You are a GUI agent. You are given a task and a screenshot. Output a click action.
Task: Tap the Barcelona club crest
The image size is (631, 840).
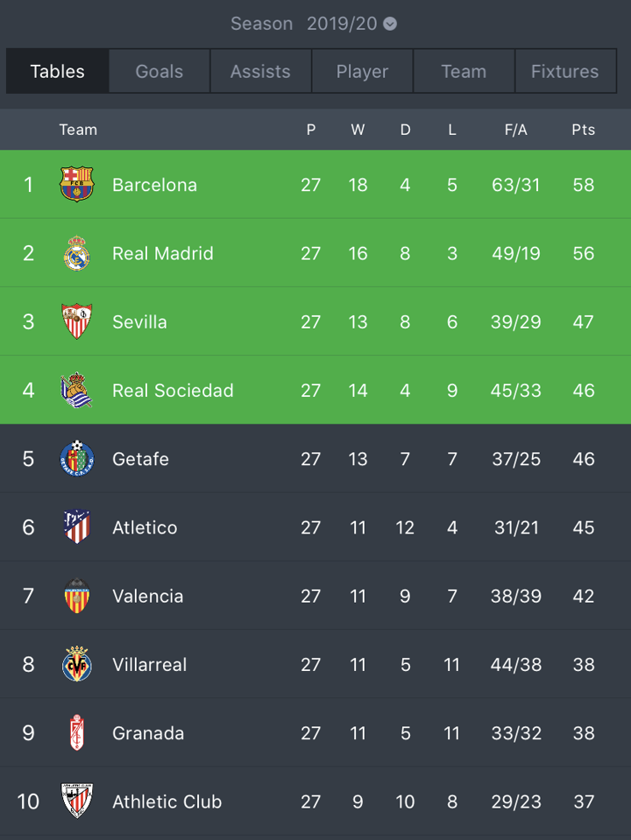77,185
